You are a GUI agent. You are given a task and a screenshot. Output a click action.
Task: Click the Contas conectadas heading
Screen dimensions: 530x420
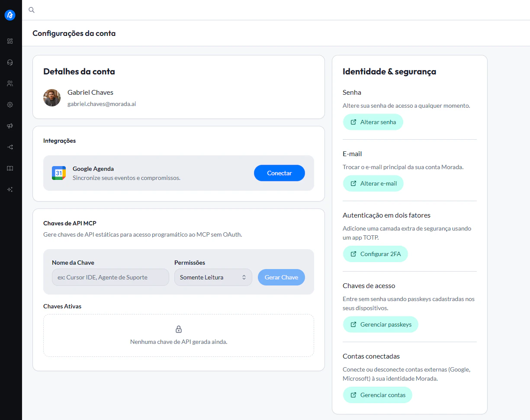(x=371, y=356)
